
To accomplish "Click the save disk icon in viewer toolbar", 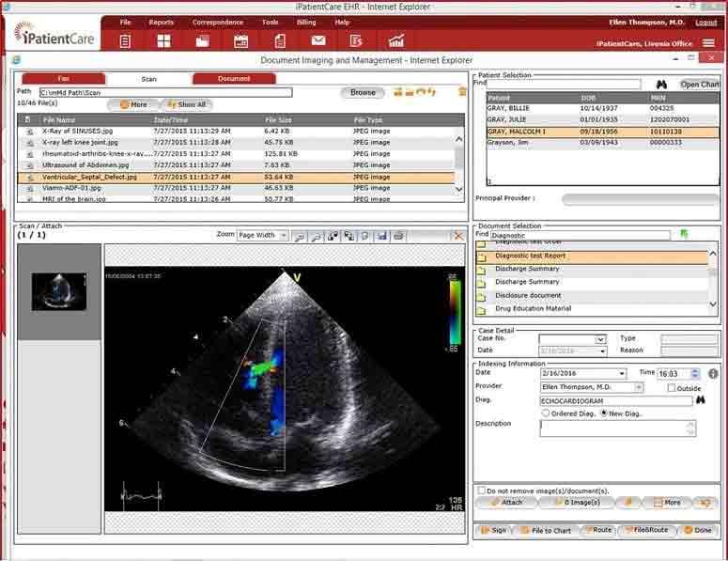I will [x=381, y=237].
